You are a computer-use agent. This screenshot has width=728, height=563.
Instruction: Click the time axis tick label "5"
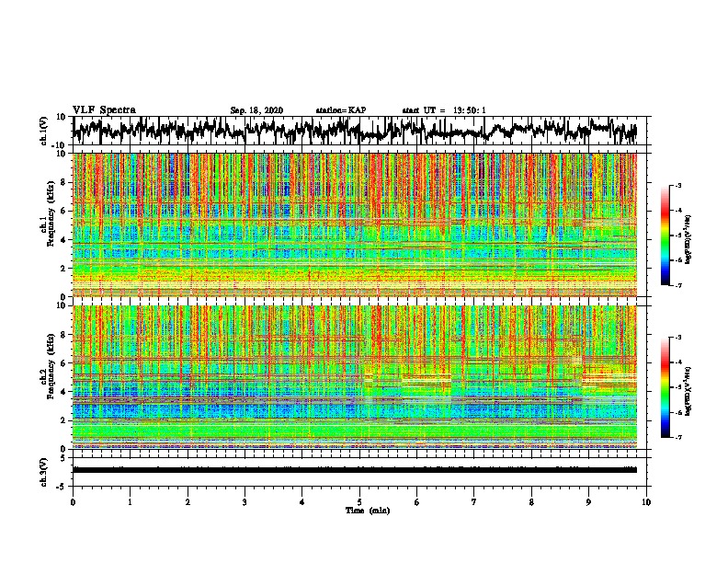click(359, 502)
